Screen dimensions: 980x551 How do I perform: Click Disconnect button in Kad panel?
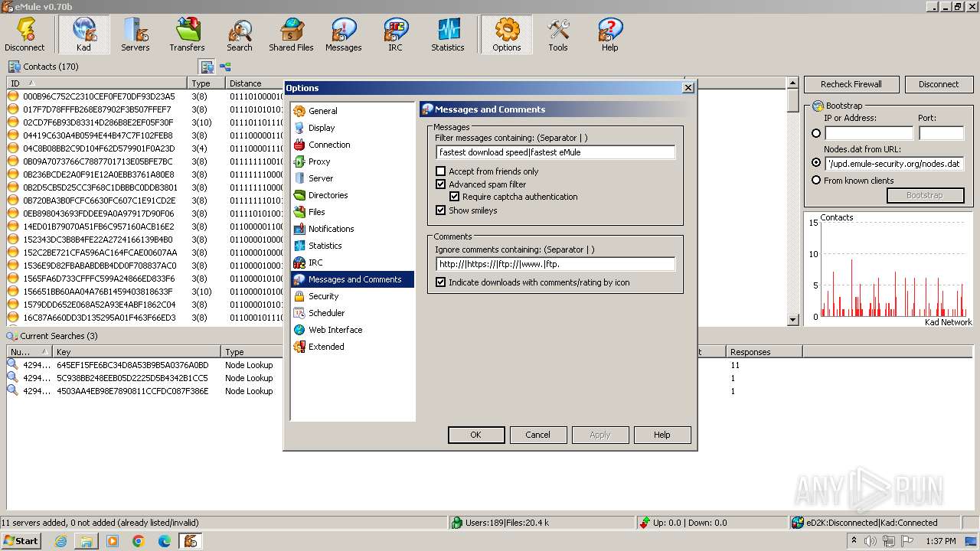tap(939, 84)
